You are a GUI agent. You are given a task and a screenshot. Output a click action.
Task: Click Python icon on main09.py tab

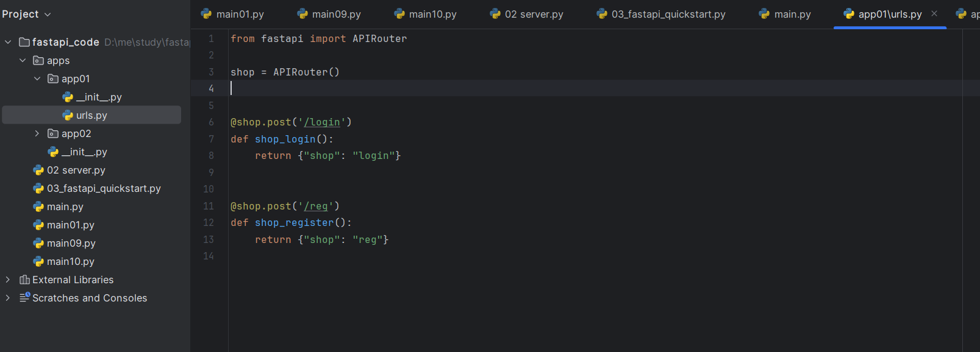tap(302, 13)
